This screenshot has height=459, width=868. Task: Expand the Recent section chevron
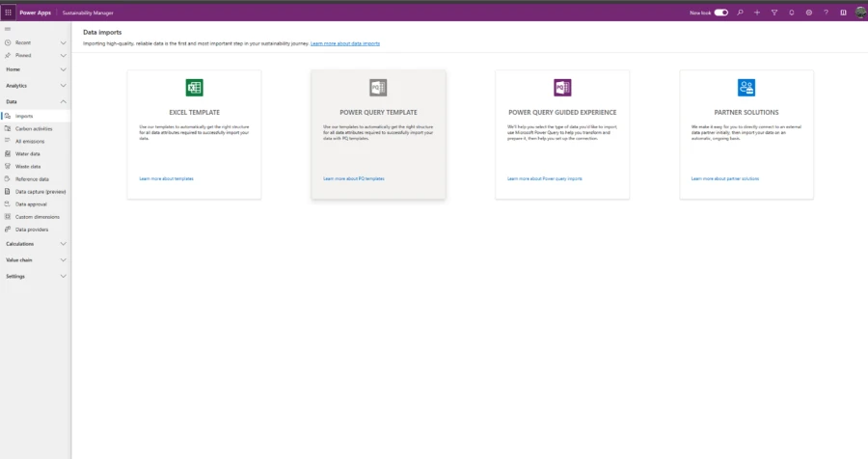coord(64,42)
